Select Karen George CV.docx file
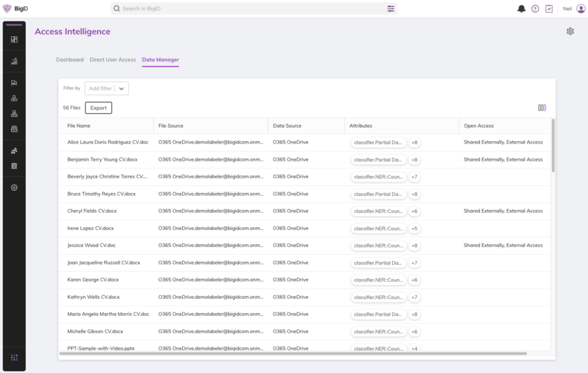The width and height of the screenshot is (588, 373). click(x=93, y=280)
